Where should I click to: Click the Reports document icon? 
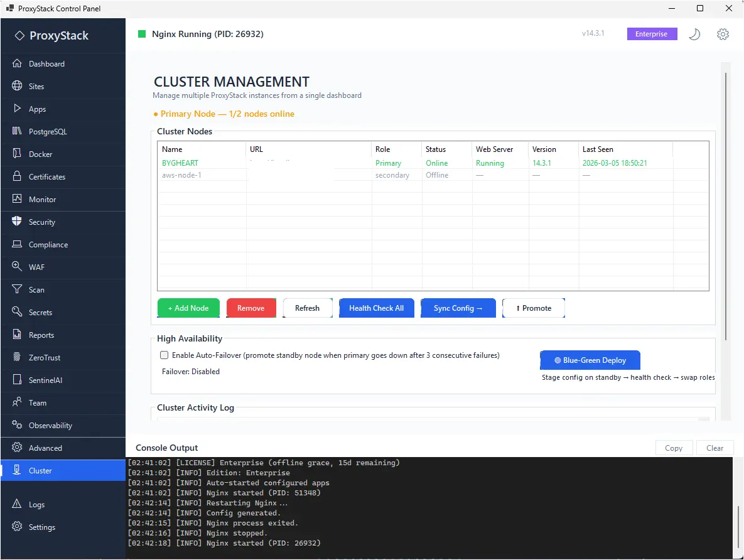[17, 334]
